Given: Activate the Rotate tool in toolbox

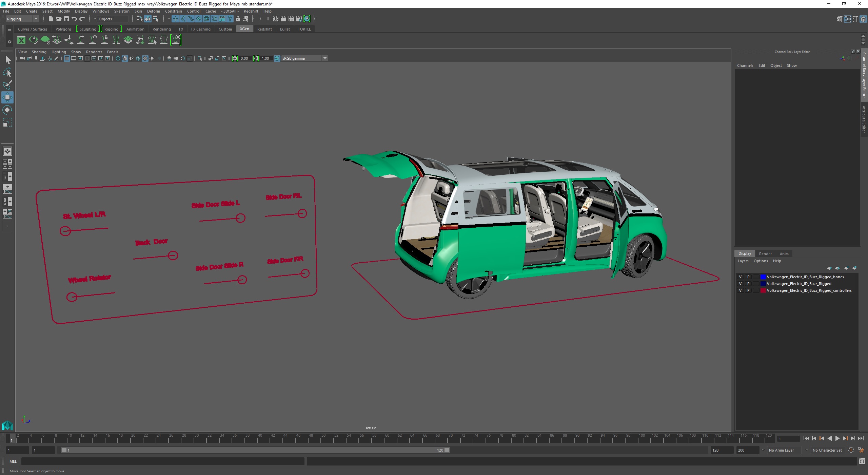Looking at the screenshot, I should click(7, 110).
